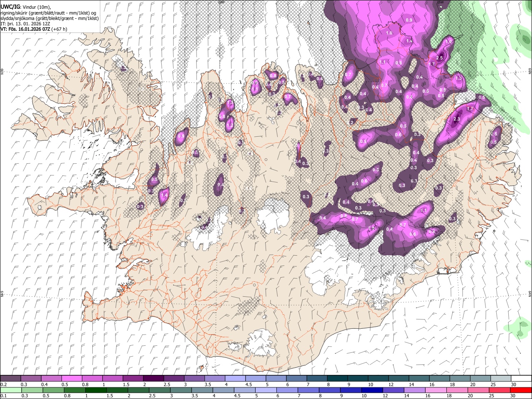Click the 'slydda/snjókoma' legend description line

coord(49,18)
